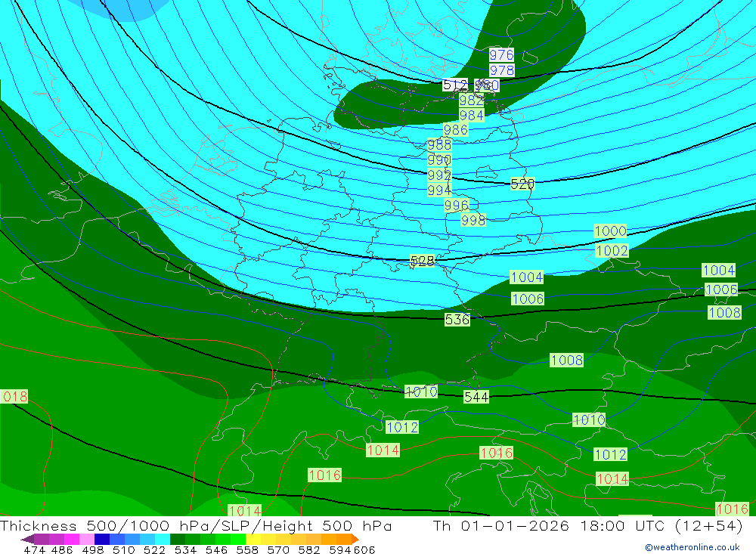The image size is (756, 554).
Task: Click the forecast date Th 01-01-2026 text
Action: (501, 525)
